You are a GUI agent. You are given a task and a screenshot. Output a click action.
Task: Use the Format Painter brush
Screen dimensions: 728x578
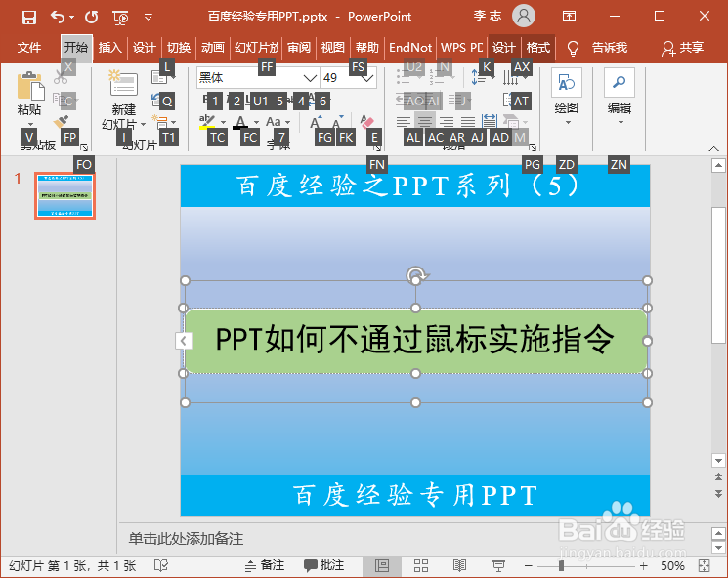point(61,121)
